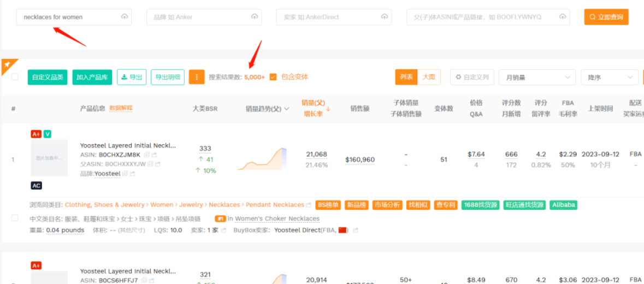Click upload icon in ASIN field
The width and height of the screenshot is (644, 284).
(562, 17)
